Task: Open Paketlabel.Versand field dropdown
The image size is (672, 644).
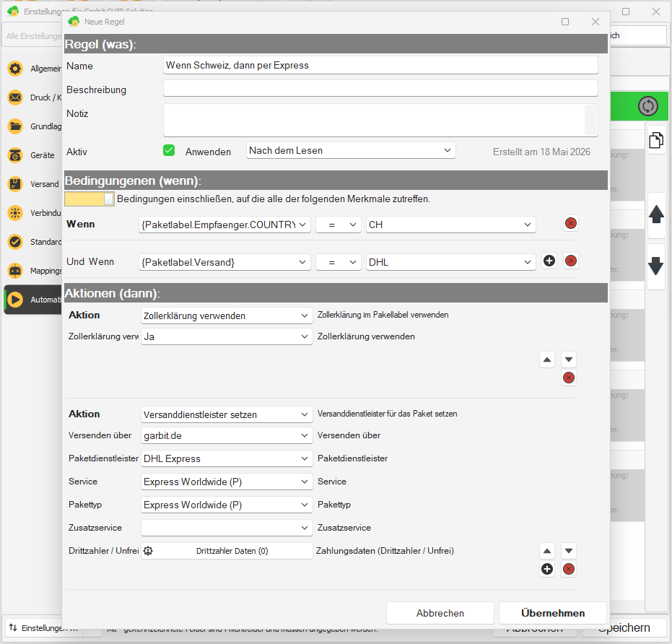Action: [224, 262]
